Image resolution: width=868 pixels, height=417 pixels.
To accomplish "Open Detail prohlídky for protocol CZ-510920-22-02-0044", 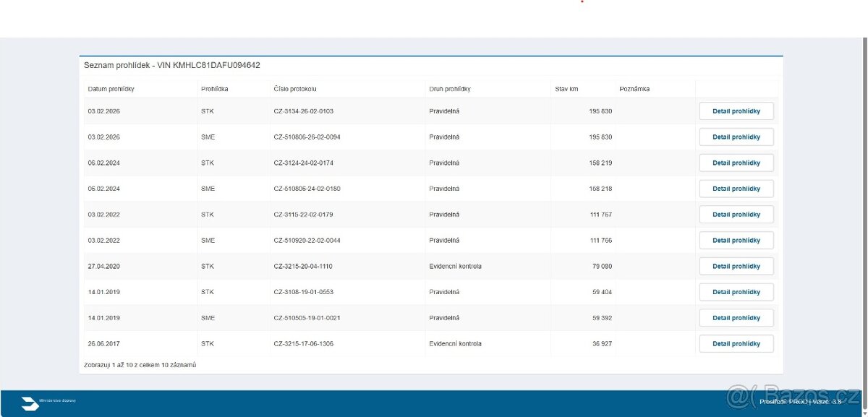I will (x=736, y=241).
